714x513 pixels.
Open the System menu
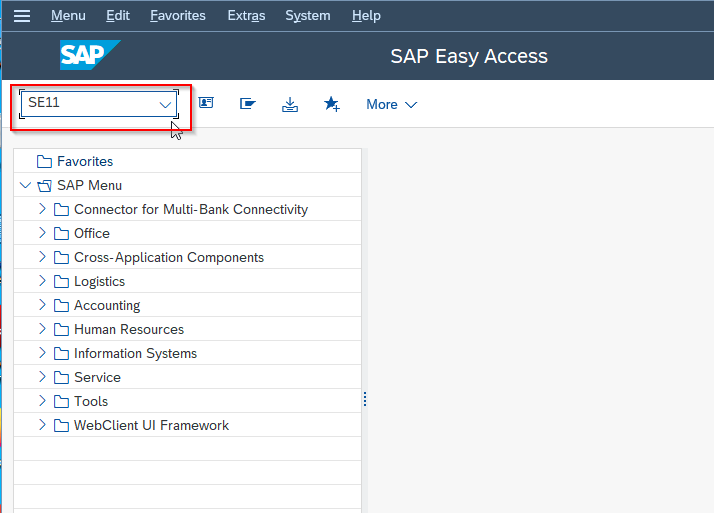coord(308,15)
